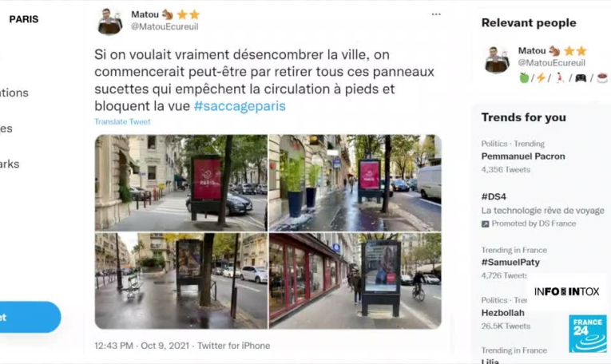Click the Twitter for iPhone source link

coord(233,346)
